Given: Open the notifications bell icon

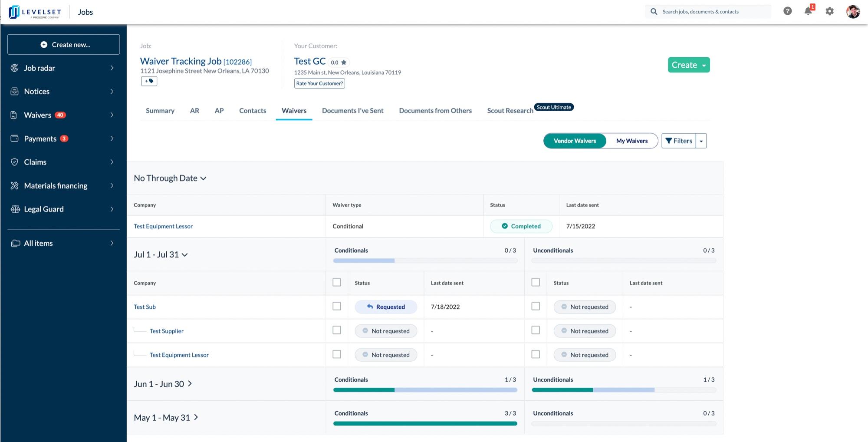Looking at the screenshot, I should 808,11.
